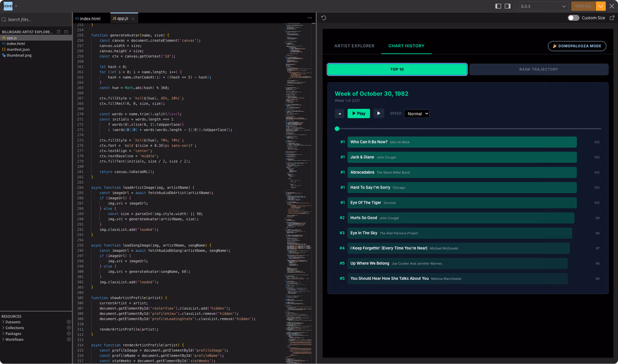The width and height of the screenshot is (618, 364).
Task: Create a new folder in project
Action: pyautogui.click(x=66, y=32)
